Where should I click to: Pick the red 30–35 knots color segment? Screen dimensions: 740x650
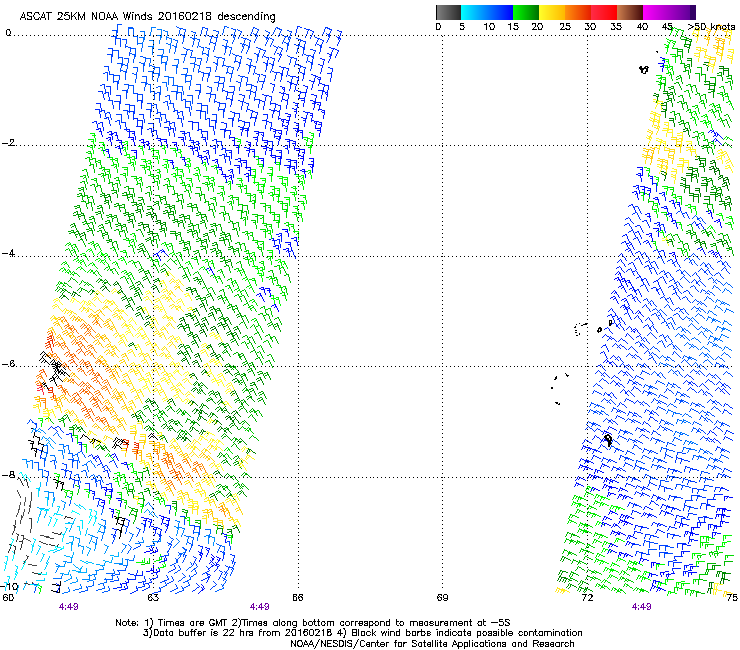(604, 12)
